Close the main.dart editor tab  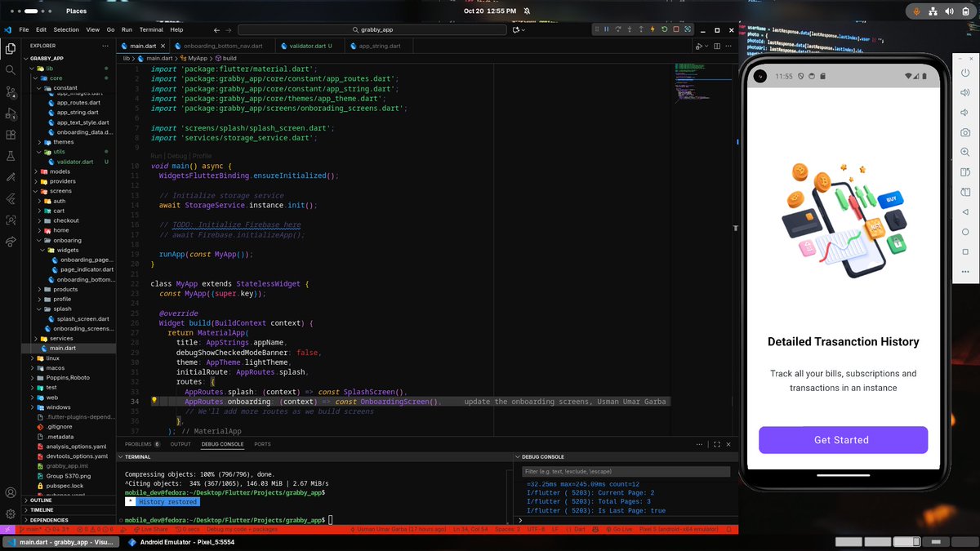click(x=161, y=46)
